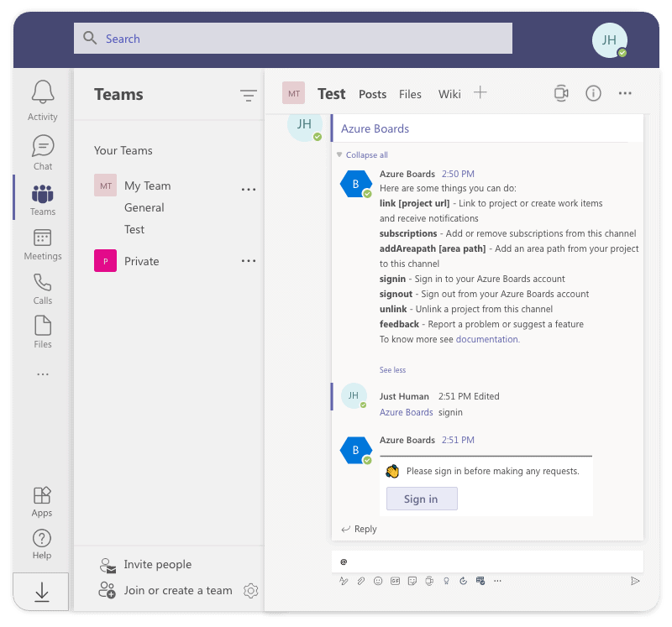Viewport: 672px width, 627px height.
Task: Open the Sticker picker
Action: pos(412,581)
